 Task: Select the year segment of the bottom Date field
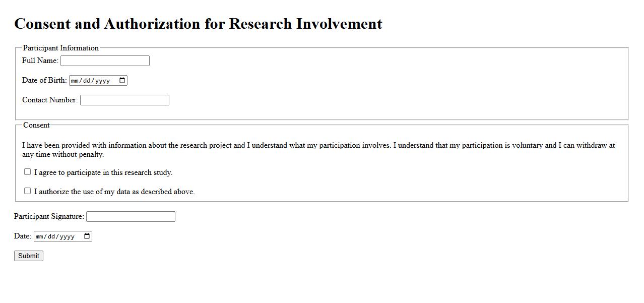[x=67, y=236]
